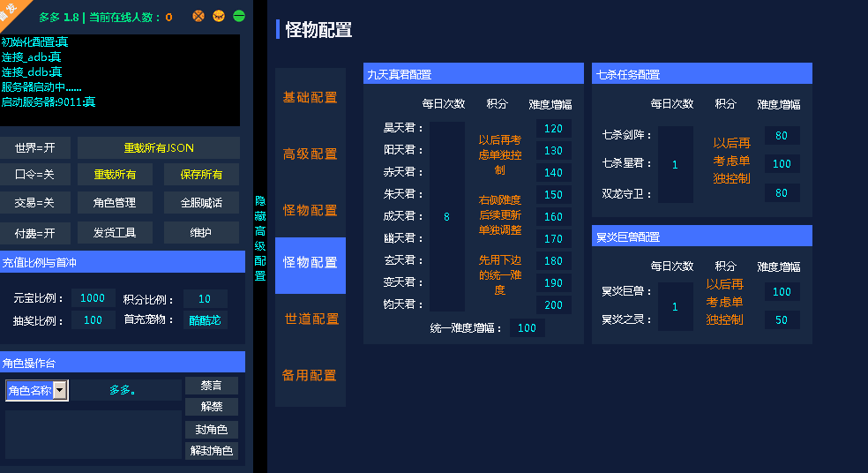The height and width of the screenshot is (473, 868).
Task: Switch to the 基础配置 tab
Action: coord(310,97)
